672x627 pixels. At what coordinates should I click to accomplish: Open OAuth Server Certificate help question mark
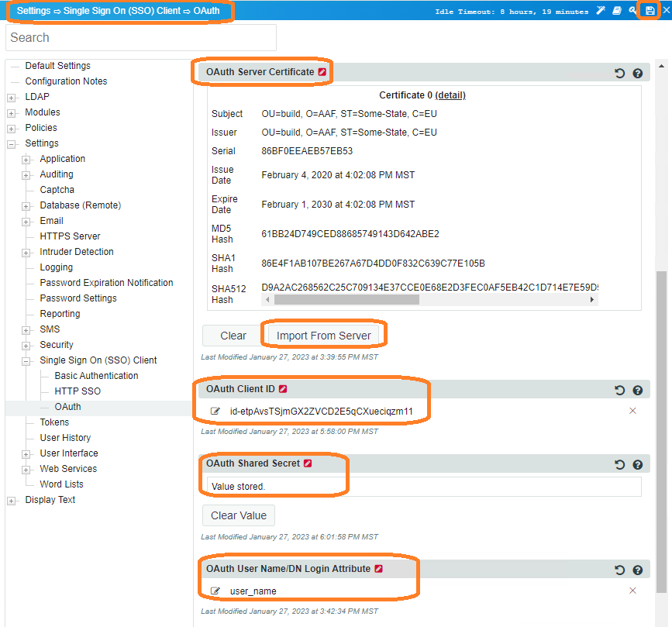pyautogui.click(x=637, y=72)
